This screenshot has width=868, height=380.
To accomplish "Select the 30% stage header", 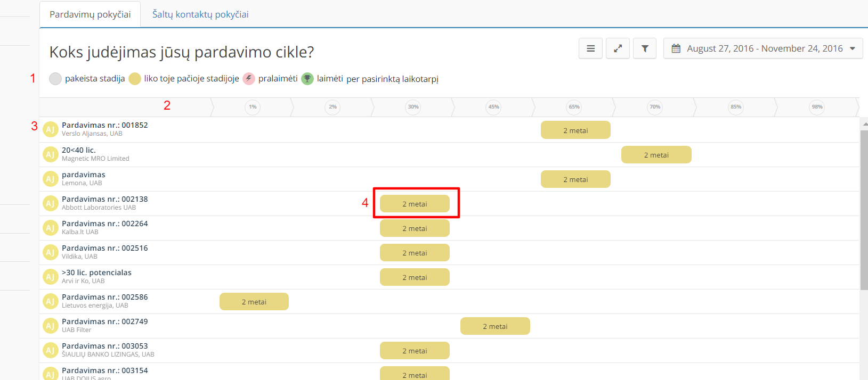I will pos(413,107).
